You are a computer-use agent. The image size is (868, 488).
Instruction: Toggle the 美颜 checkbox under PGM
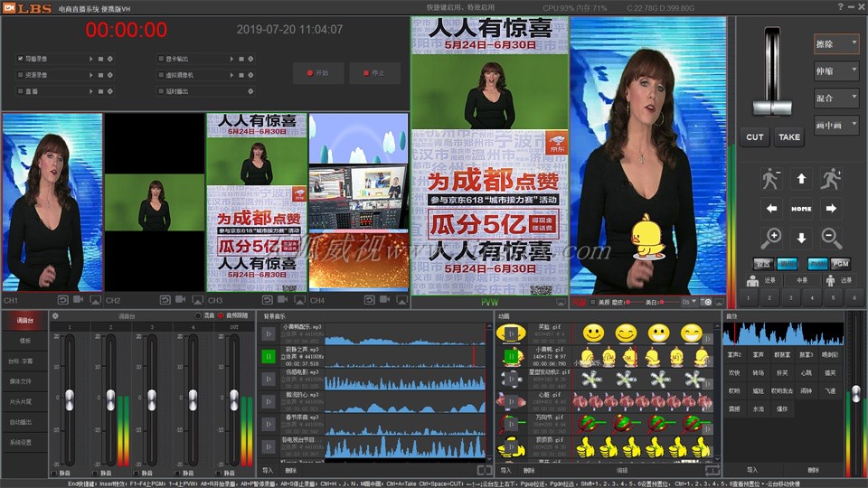click(593, 302)
